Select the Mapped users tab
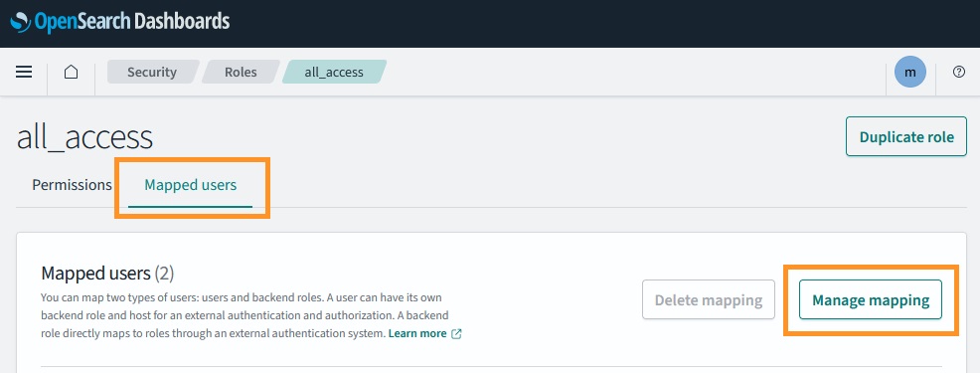Image resolution: width=980 pixels, height=373 pixels. click(x=191, y=185)
